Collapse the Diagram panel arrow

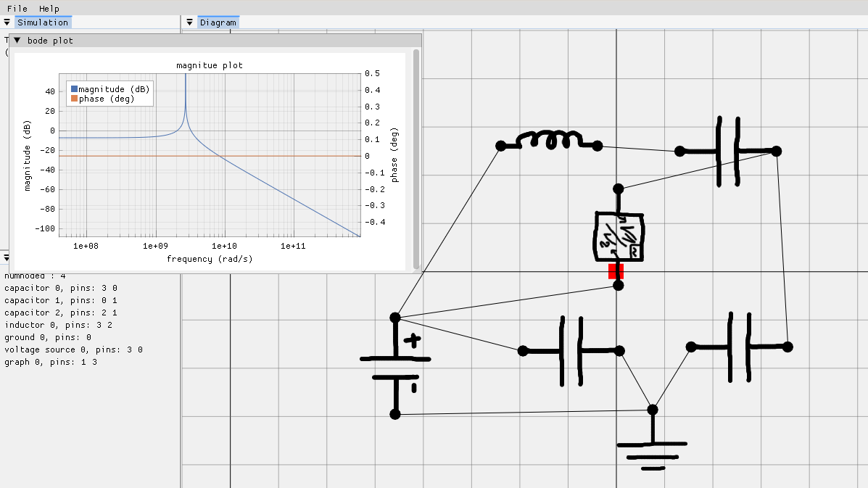click(x=189, y=22)
